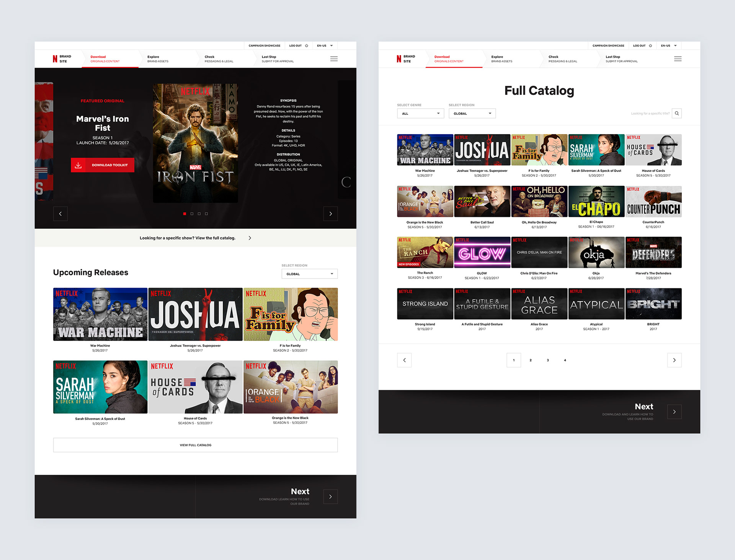Screen dimensions: 735x560
Task: Go to catalog page 3
Action: pos(548,360)
